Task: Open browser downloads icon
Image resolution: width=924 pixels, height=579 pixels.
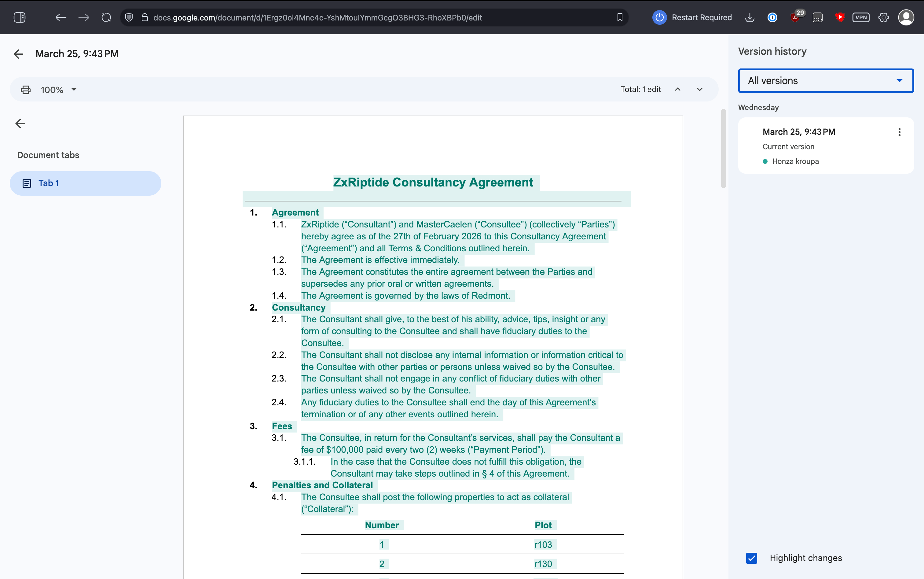Action: click(750, 18)
